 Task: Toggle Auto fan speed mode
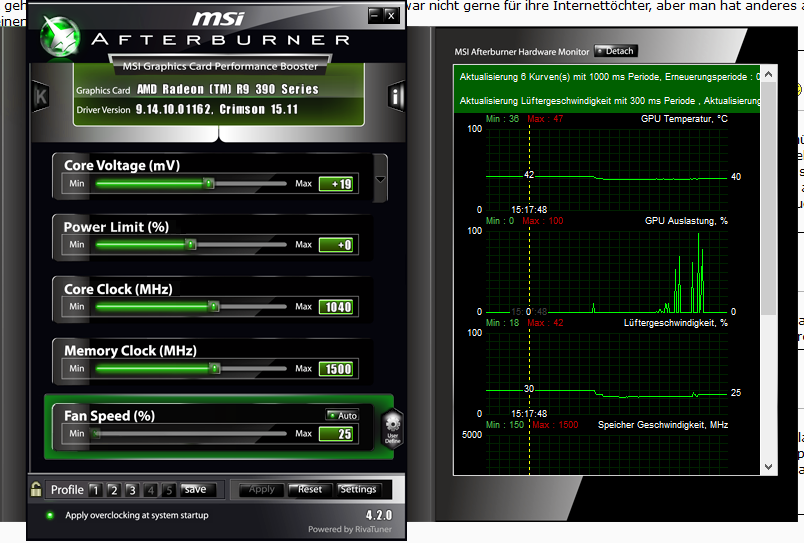click(343, 415)
